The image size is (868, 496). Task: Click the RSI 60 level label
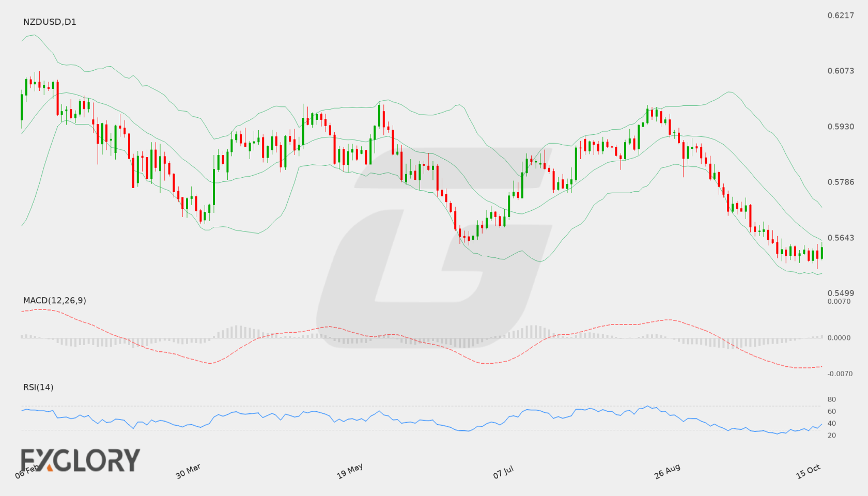coord(832,411)
